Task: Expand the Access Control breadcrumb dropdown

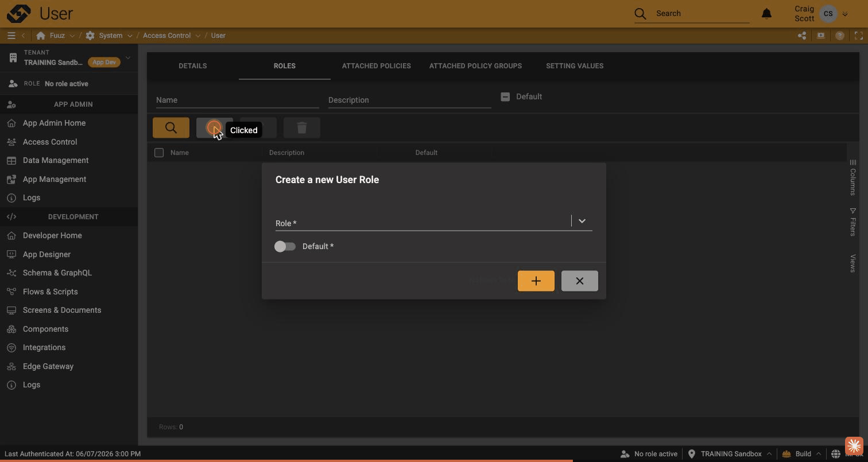Action: pos(197,36)
